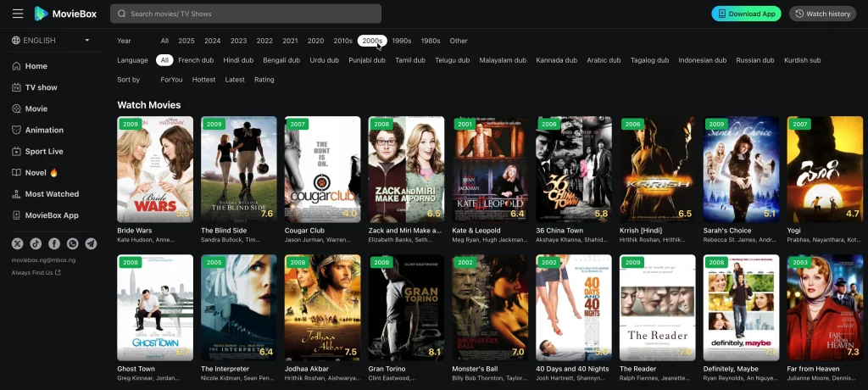Filter Year by 1990s

pos(401,41)
